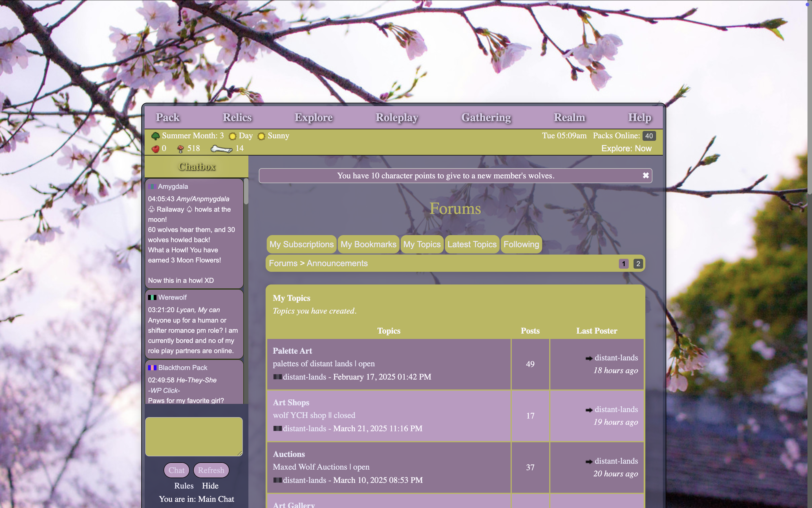Click distant-lands last poster, 18 hours ago

click(616, 358)
